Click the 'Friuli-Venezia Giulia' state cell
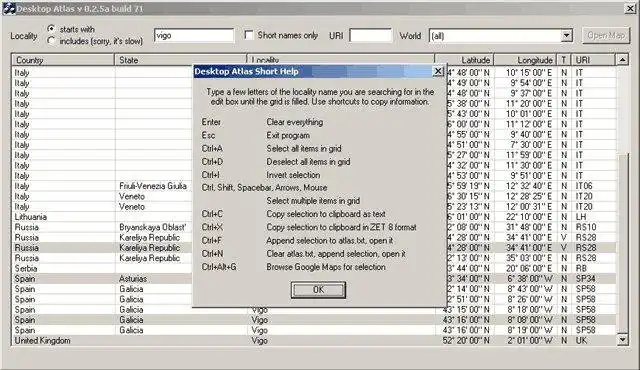The width and height of the screenshot is (640, 370). point(153,186)
